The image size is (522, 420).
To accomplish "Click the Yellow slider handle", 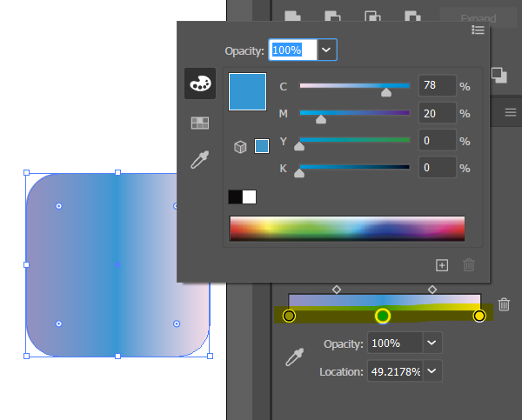I will tap(299, 146).
